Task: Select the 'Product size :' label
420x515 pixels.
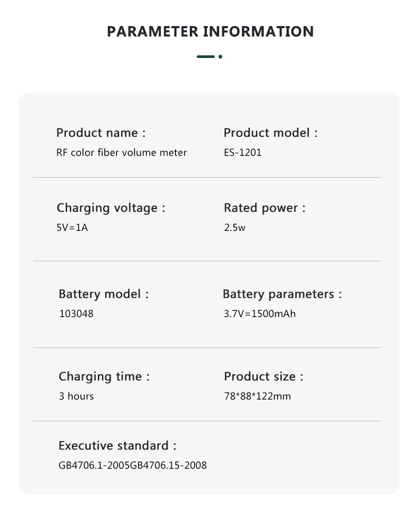Action: coord(263,377)
